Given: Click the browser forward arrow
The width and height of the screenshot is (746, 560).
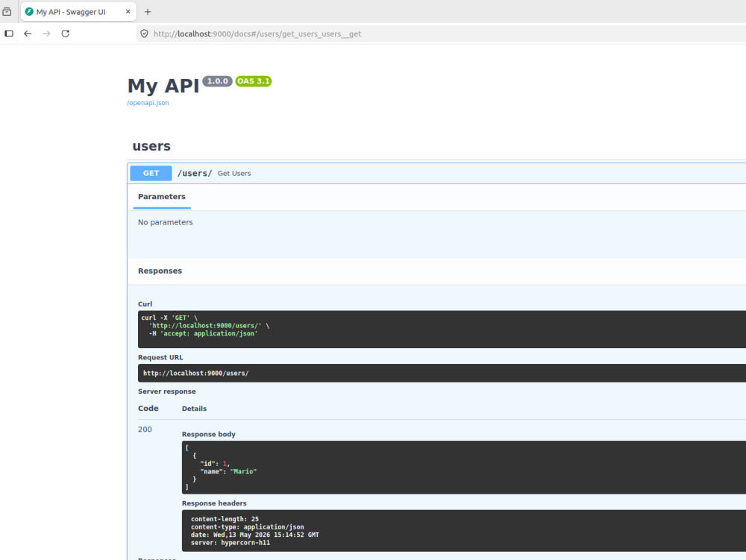Looking at the screenshot, I should click(x=46, y=34).
